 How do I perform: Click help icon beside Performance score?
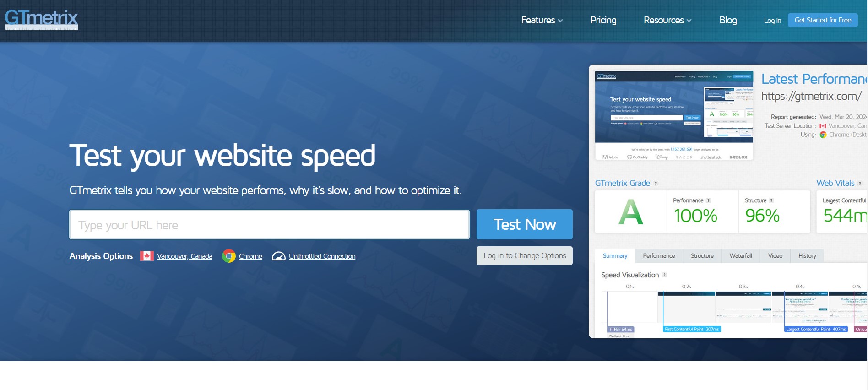(708, 200)
